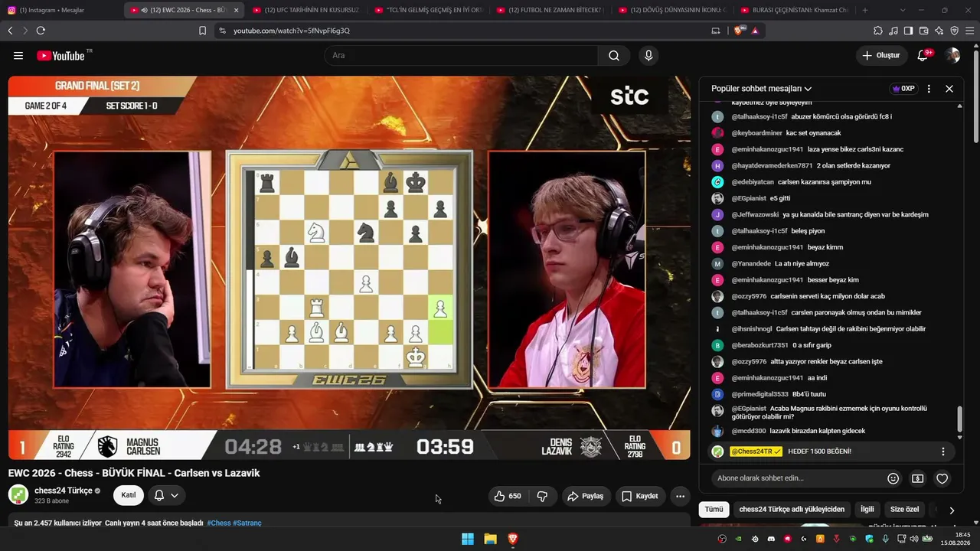Open the Brave main menu button
The image size is (980, 551).
(970, 31)
